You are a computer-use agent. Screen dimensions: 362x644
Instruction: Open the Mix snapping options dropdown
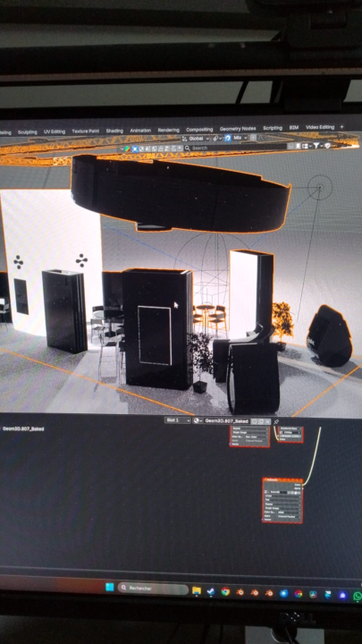coord(240,138)
